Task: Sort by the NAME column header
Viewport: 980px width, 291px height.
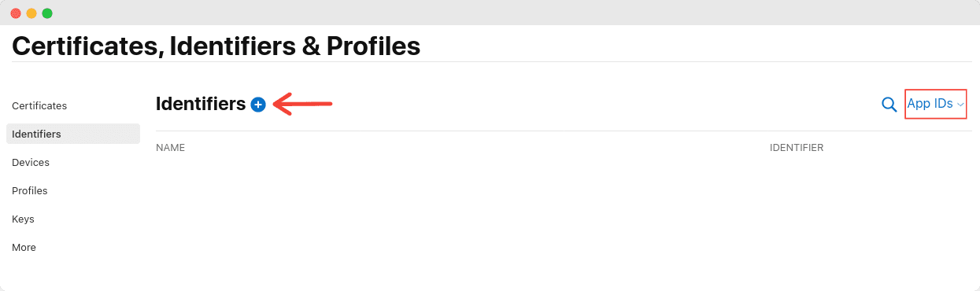Action: tap(170, 148)
